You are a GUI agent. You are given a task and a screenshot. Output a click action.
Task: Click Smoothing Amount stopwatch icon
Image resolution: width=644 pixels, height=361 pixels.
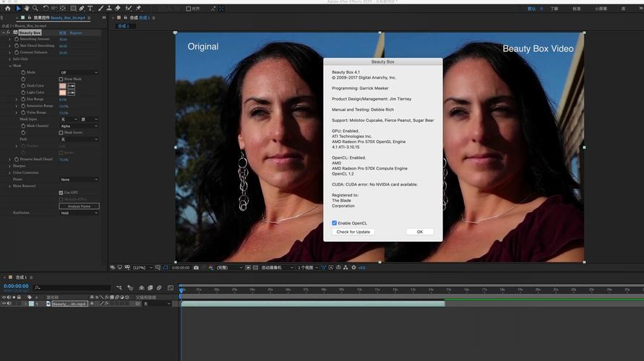click(17, 39)
